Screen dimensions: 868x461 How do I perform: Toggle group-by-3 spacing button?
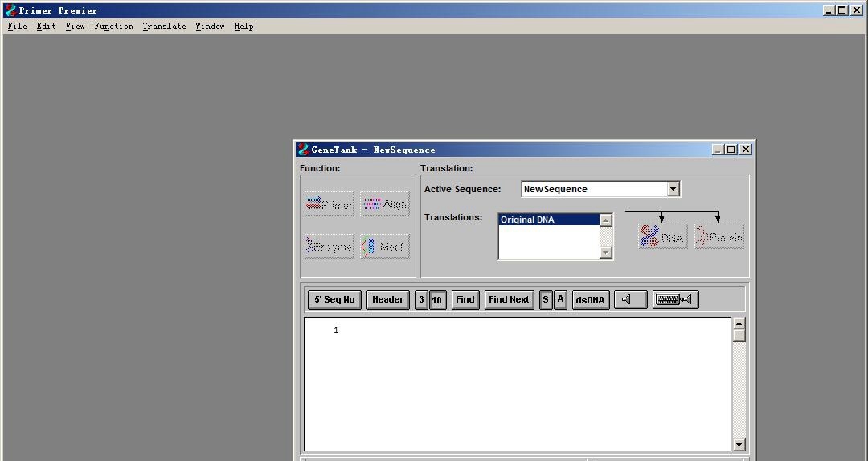(x=421, y=300)
